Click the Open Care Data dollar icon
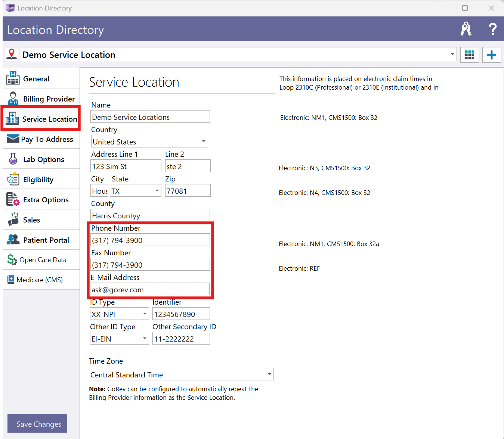 pos(12,259)
